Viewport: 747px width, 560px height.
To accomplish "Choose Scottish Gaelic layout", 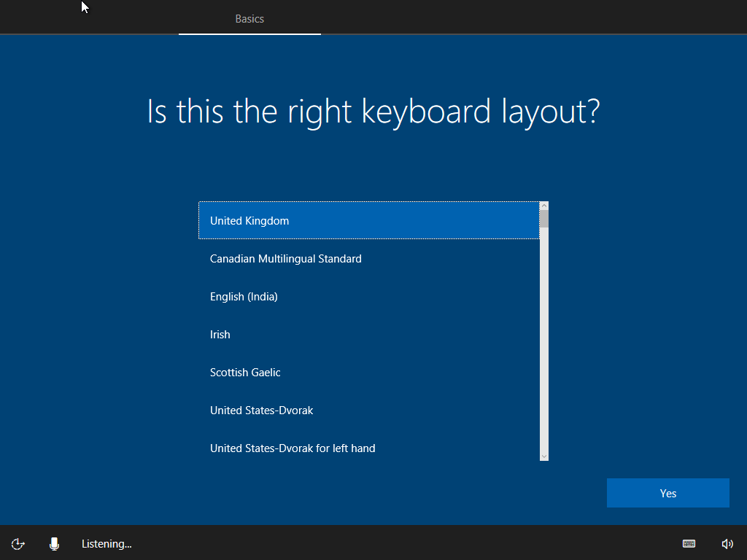I will pyautogui.click(x=369, y=373).
